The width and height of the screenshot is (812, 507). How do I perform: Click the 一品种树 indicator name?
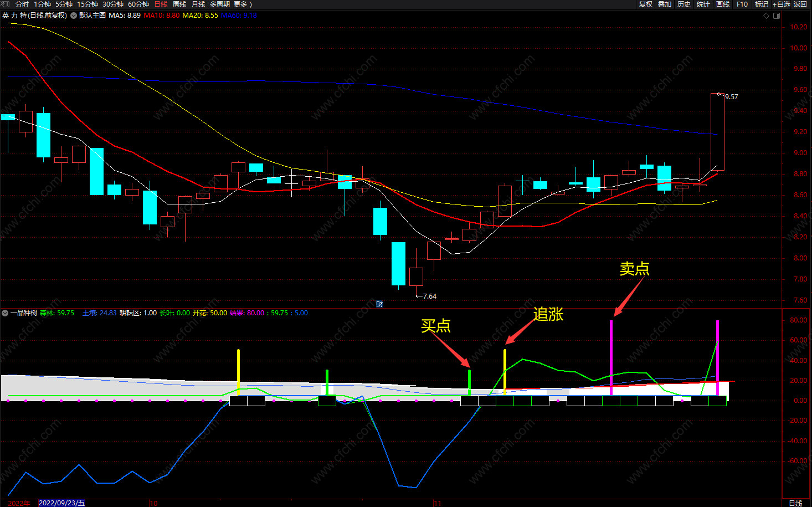pos(23,313)
